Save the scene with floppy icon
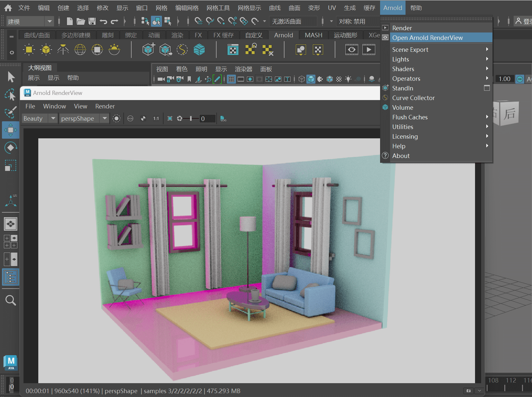 coord(92,21)
